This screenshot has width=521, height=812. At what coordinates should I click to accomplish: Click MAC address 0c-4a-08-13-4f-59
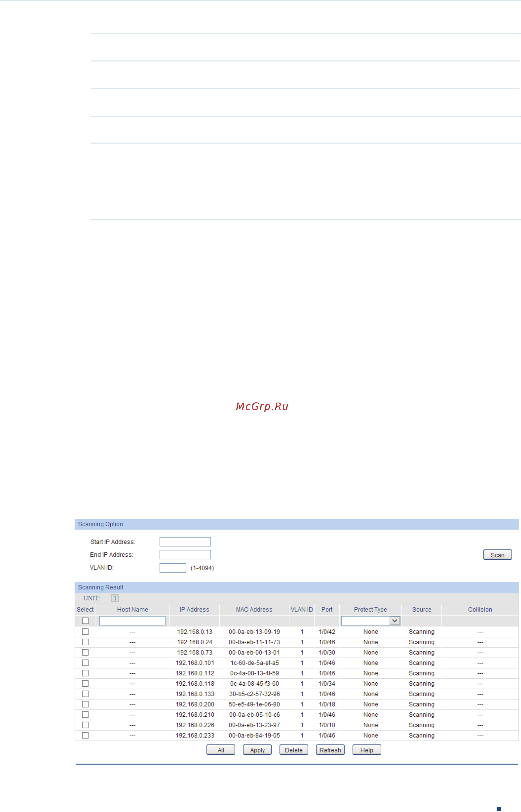(254, 673)
